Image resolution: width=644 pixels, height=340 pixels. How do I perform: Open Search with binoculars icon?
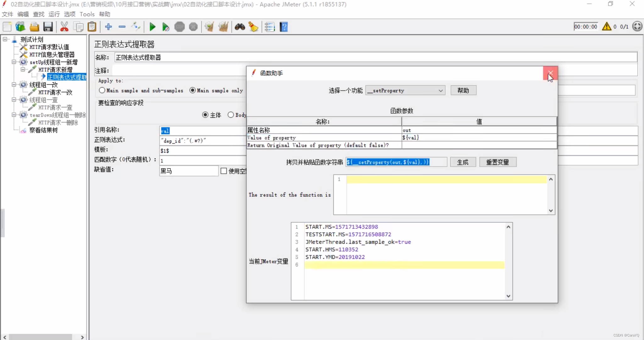[240, 27]
